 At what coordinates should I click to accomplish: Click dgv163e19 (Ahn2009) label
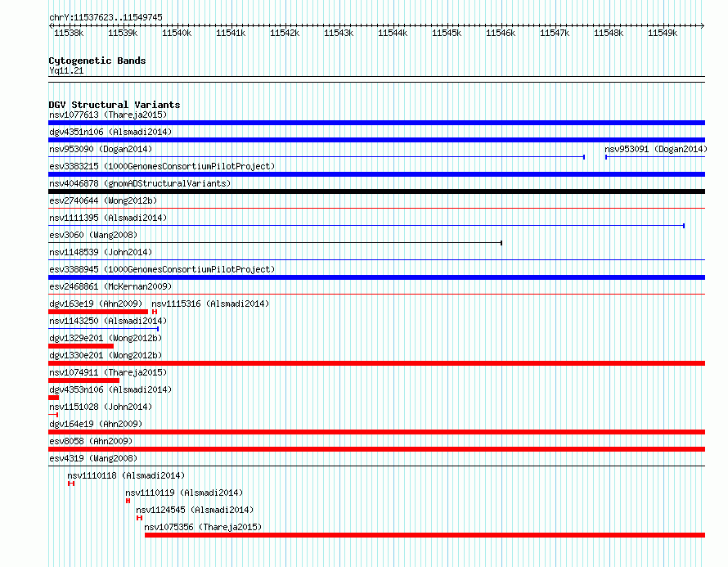[96, 304]
